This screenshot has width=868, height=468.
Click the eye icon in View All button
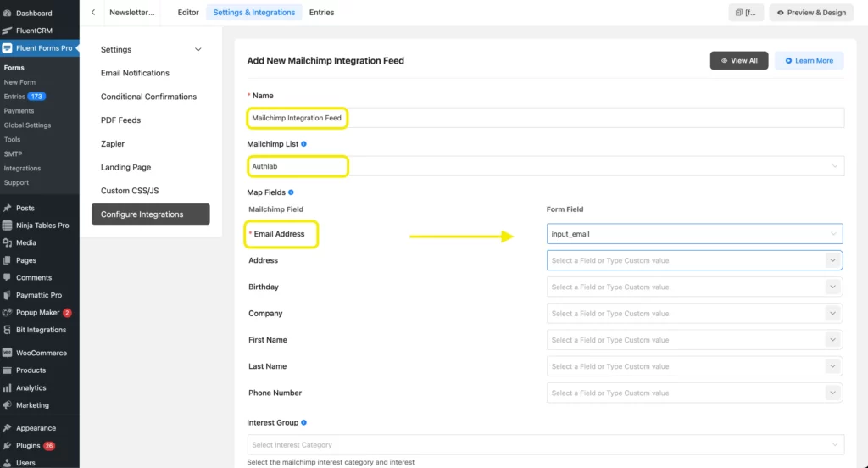pyautogui.click(x=724, y=61)
